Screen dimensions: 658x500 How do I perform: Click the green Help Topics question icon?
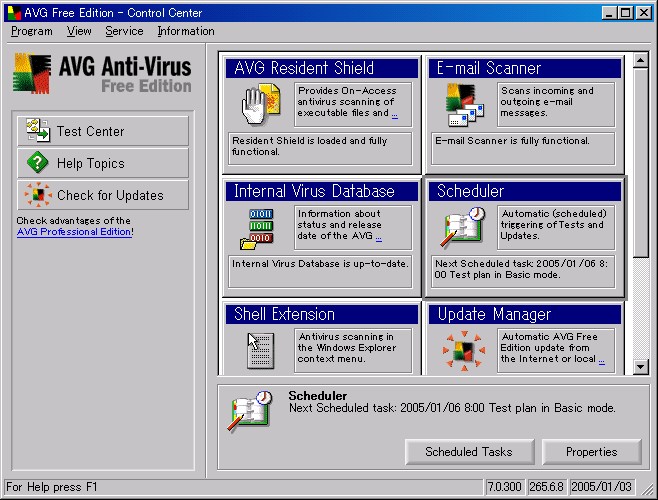(37, 162)
